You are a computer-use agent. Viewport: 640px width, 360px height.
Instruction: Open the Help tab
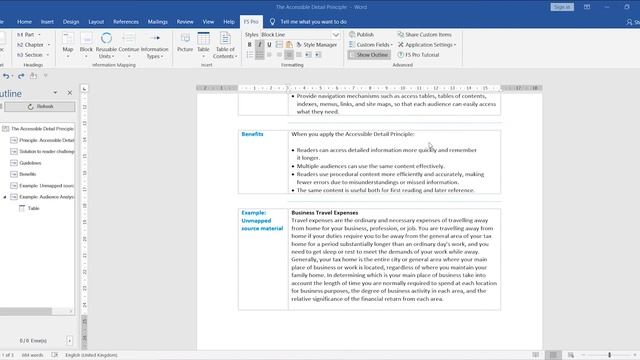click(x=229, y=22)
